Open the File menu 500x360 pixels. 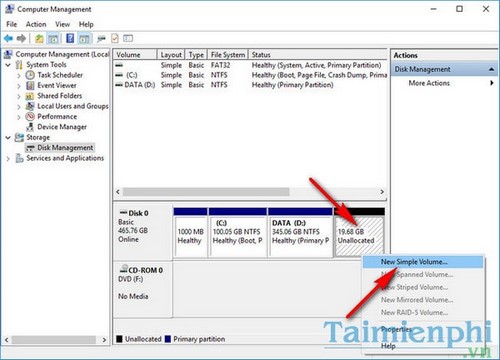point(12,24)
